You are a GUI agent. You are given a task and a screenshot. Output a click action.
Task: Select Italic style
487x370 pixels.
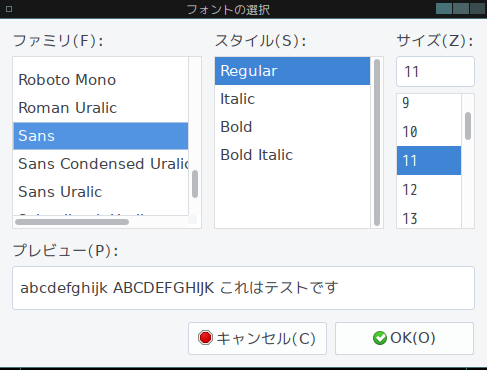tap(292, 99)
